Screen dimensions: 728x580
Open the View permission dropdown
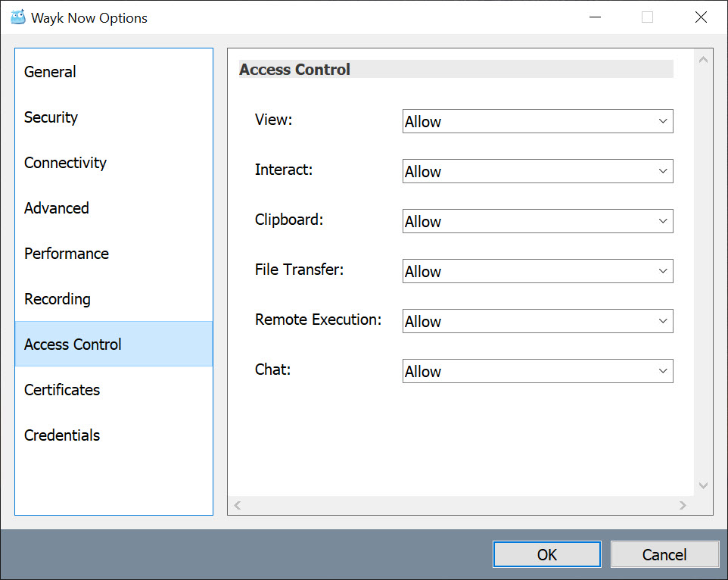(537, 121)
